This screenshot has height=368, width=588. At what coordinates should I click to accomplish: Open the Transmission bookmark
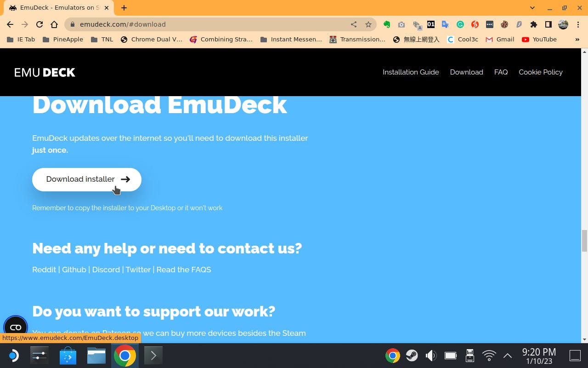[357, 40]
